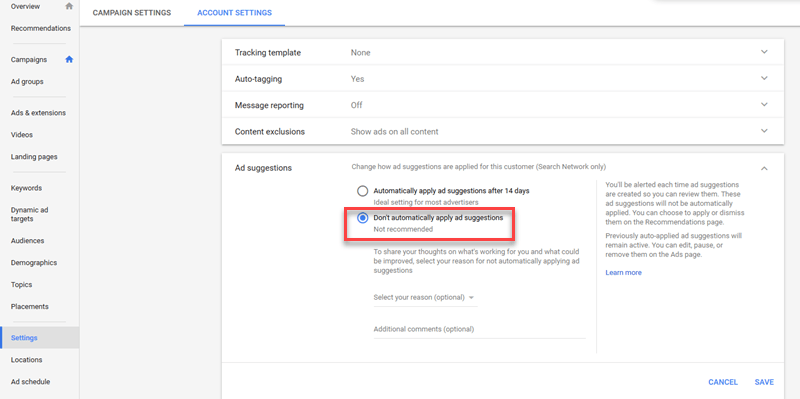The width and height of the screenshot is (800, 399).
Task: Expand the Tracking template row chevron
Action: click(764, 52)
